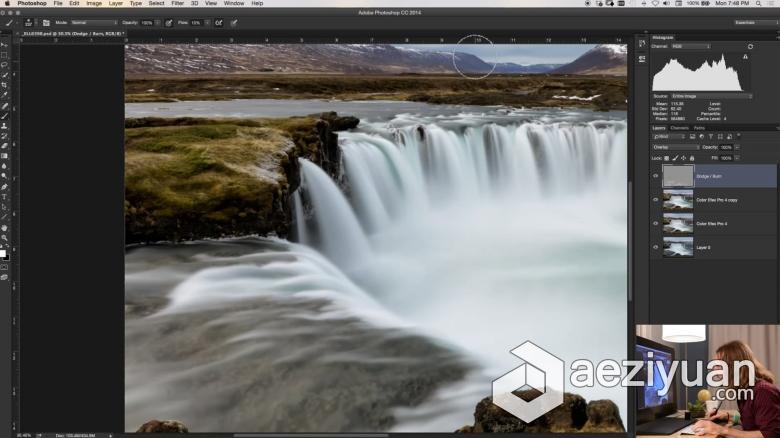The height and width of the screenshot is (438, 780).
Task: Toggle the Brush panel from options bar
Action: coord(46,22)
